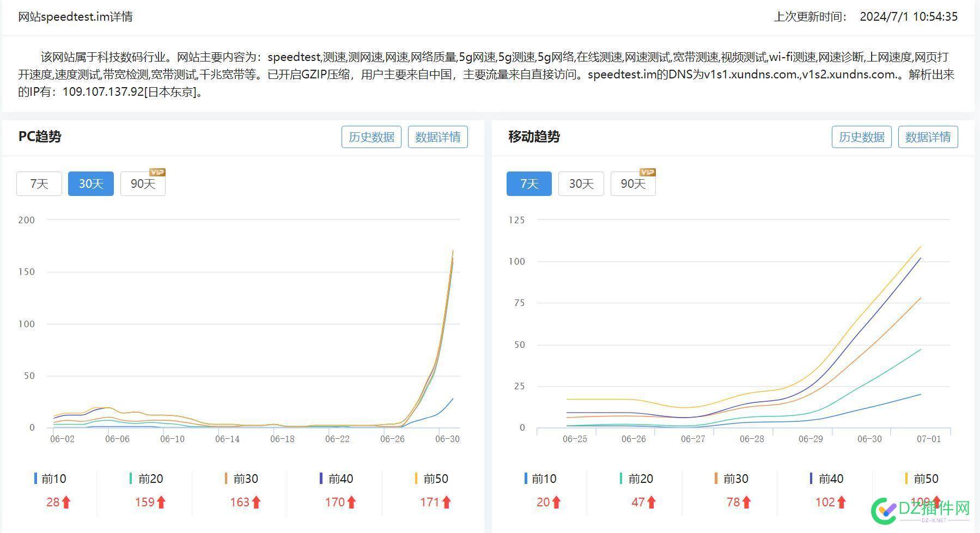Click 06-02 label on PC chart axis
Image resolution: width=980 pixels, height=533 pixels.
tap(62, 439)
